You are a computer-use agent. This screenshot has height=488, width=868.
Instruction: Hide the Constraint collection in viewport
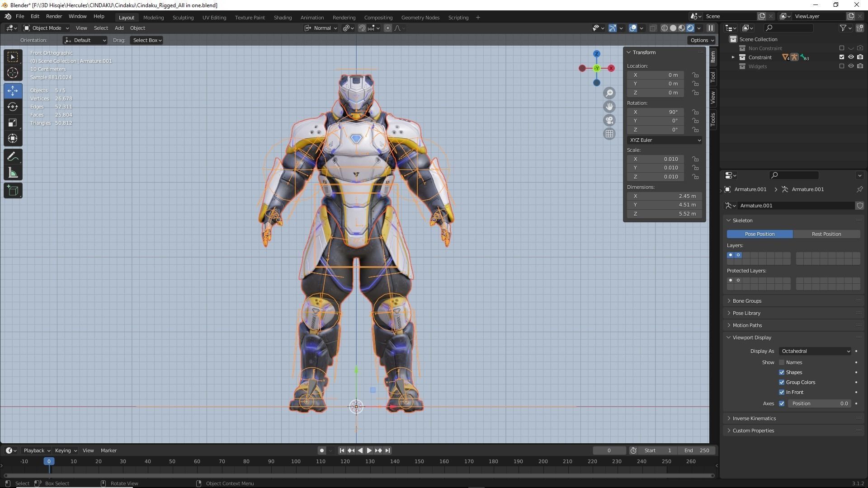coord(851,57)
